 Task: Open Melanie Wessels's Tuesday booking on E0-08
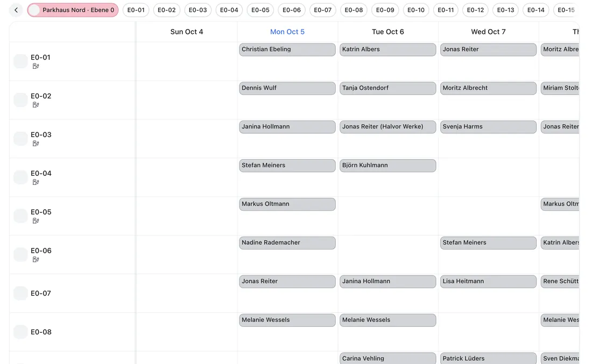click(387, 320)
